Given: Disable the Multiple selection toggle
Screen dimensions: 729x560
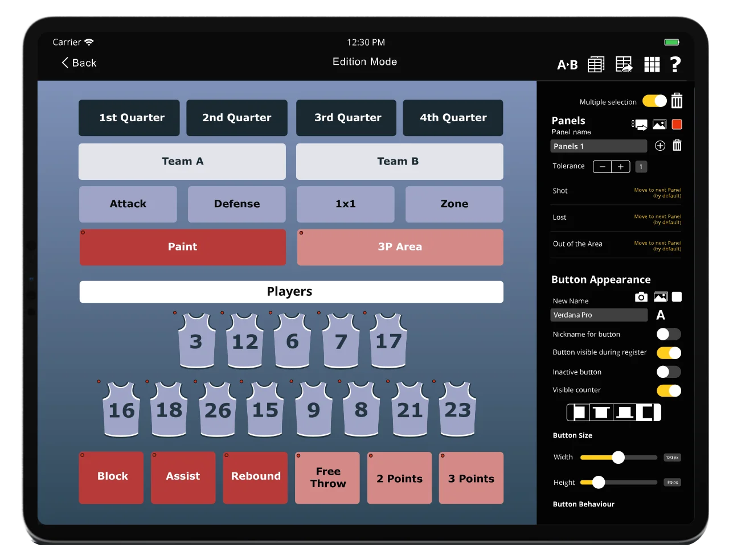Looking at the screenshot, I should 654,101.
